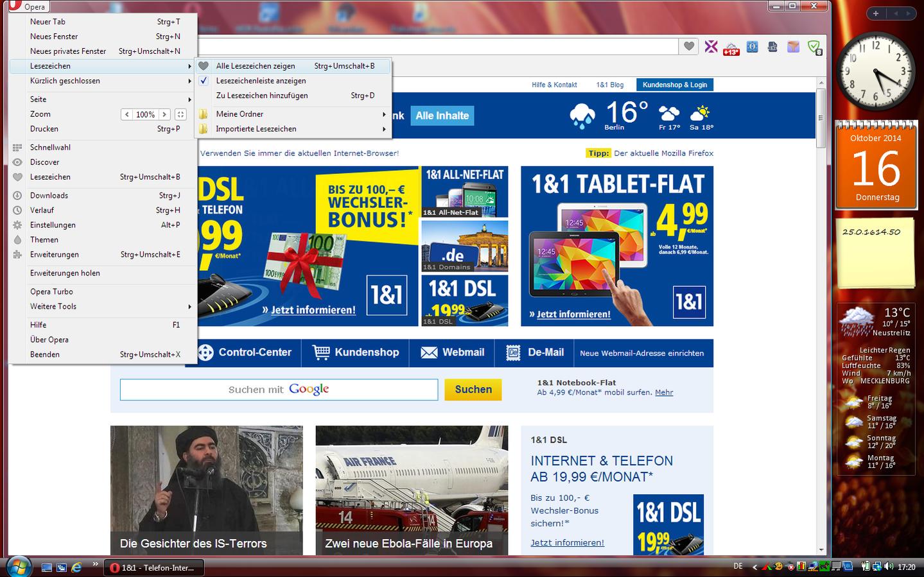The width and height of the screenshot is (924, 577).
Task: Launch Internet Explorer from quick launch
Action: (76, 567)
